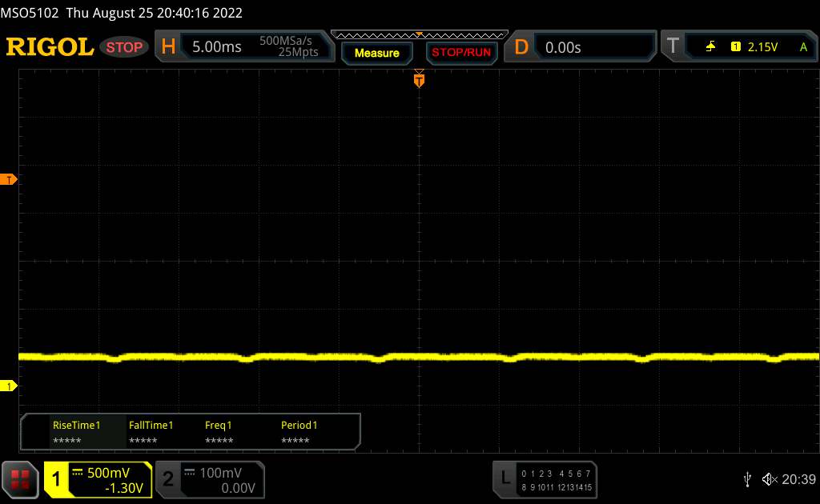Select the channel 1 ground level marker
Viewport: 820px width, 504px height.
(8, 386)
